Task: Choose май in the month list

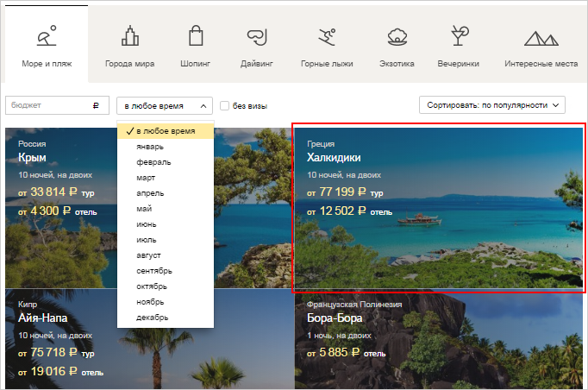Action: point(166,209)
